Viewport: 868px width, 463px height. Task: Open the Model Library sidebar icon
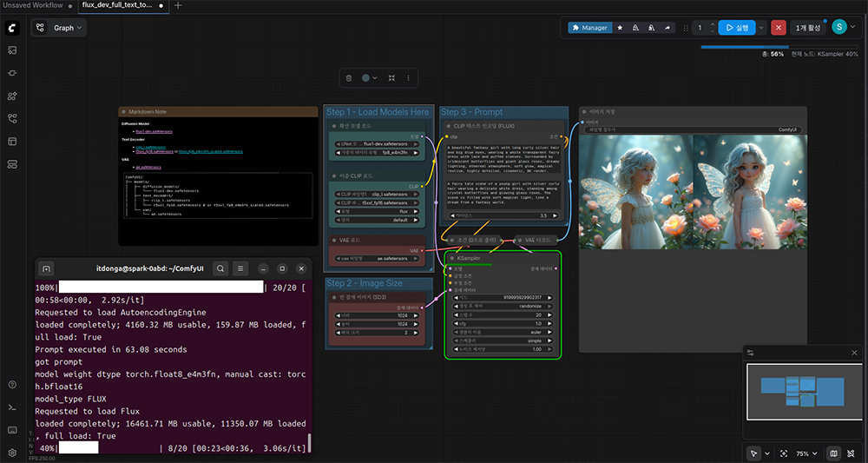point(12,96)
